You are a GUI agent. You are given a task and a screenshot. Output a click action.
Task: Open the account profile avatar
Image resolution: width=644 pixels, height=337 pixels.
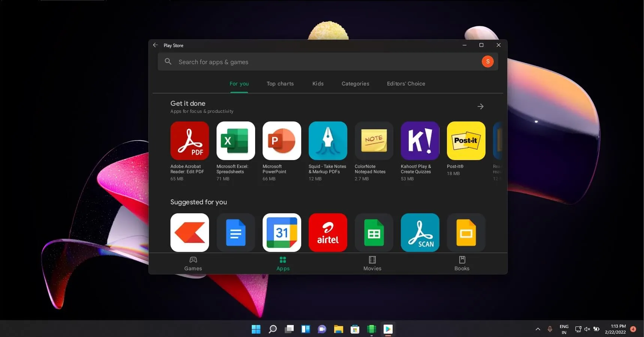point(487,61)
